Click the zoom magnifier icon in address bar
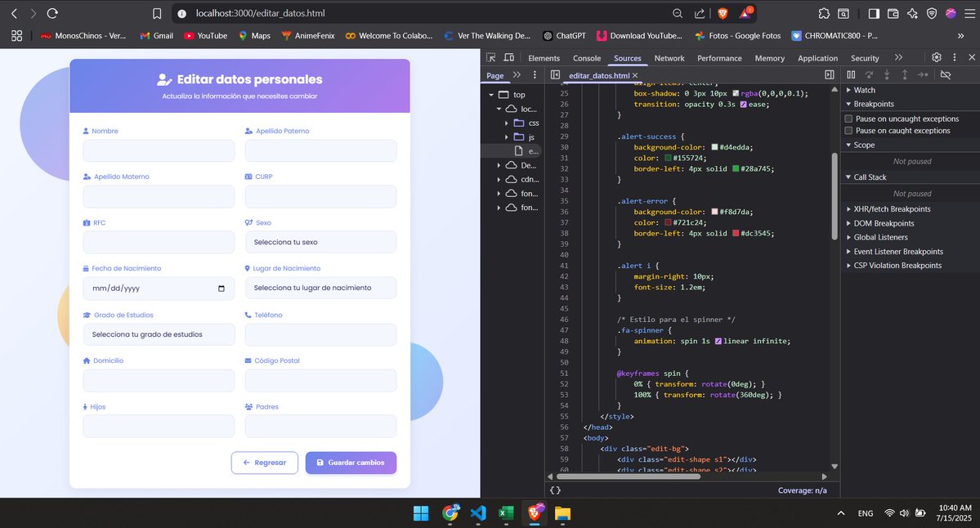This screenshot has width=980, height=528. click(678, 13)
